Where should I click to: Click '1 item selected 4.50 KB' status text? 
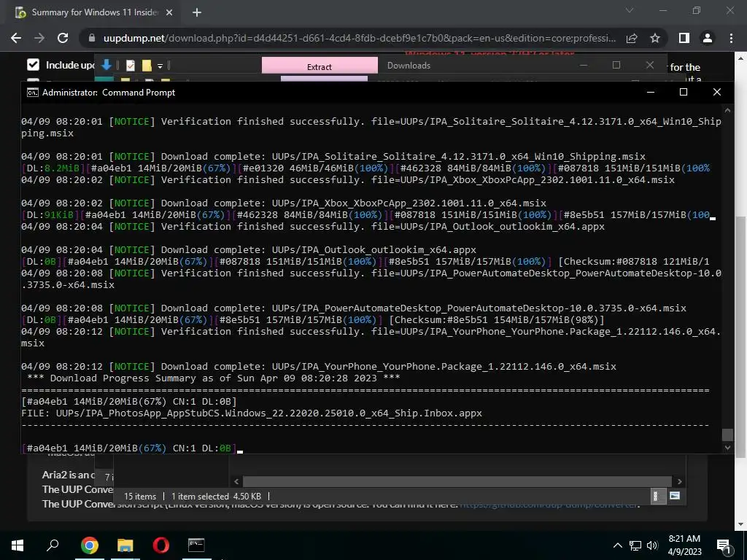pyautogui.click(x=216, y=496)
